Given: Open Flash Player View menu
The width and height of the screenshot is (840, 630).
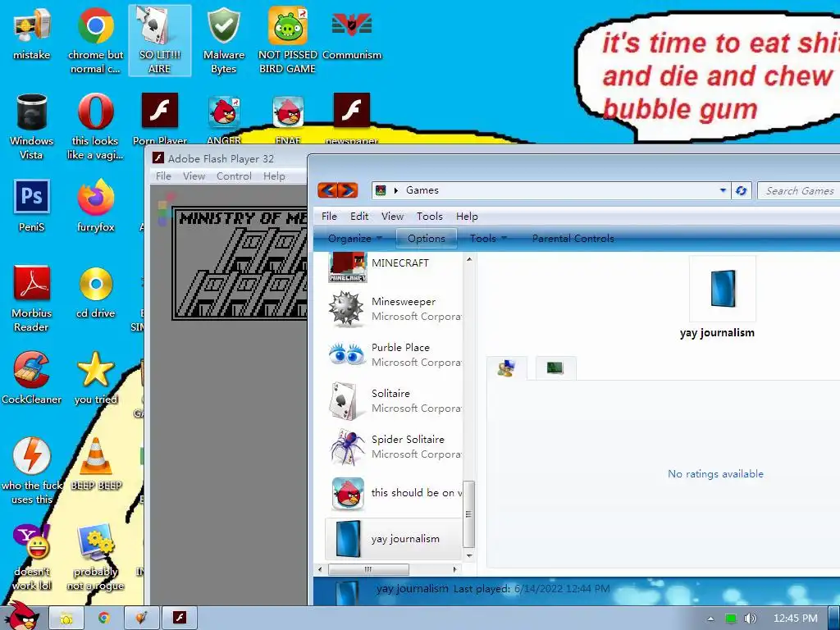Looking at the screenshot, I should (x=194, y=176).
